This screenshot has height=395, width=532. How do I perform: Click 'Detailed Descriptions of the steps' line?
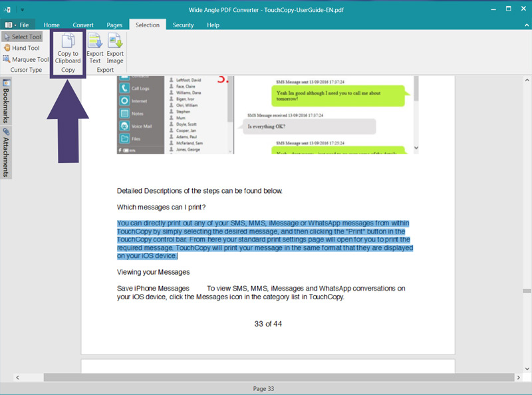tap(199, 191)
